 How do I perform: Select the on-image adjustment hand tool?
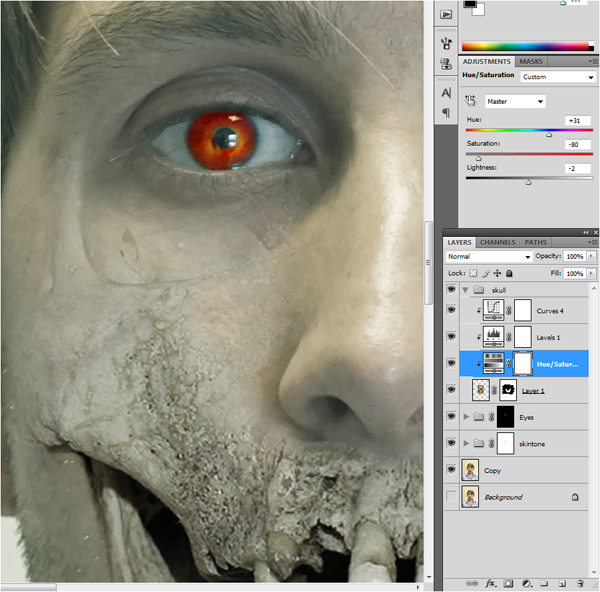[x=470, y=101]
